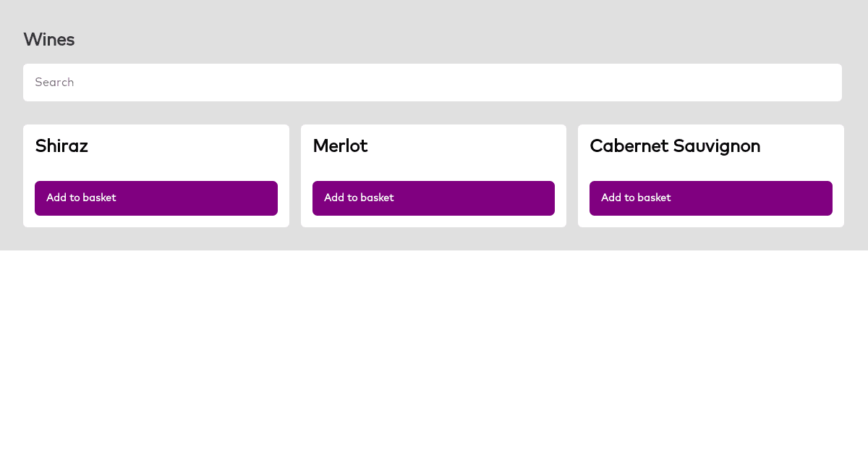Click the Cabernet Sauvignon title text
The image size is (868, 456).
point(675,146)
